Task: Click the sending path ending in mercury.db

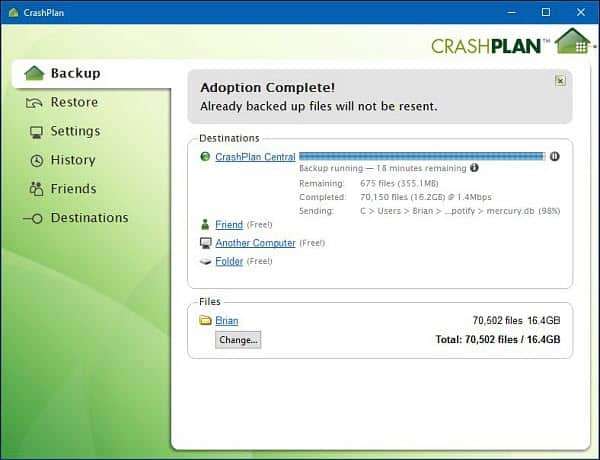Action: (x=460, y=211)
